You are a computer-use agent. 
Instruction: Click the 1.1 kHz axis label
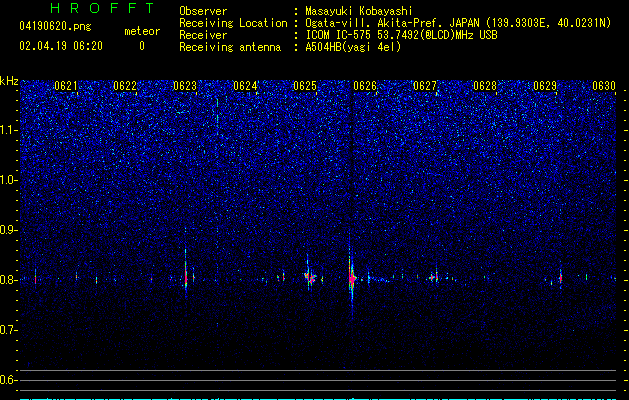pos(9,130)
